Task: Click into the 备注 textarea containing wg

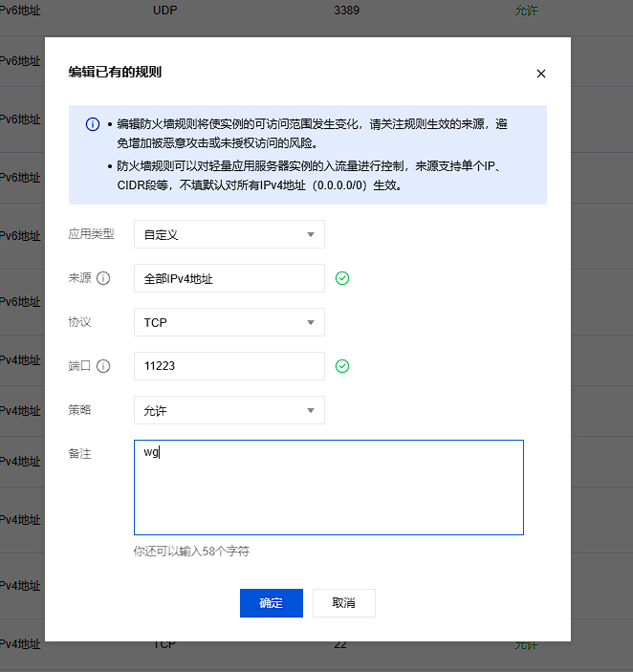Action: point(329,488)
